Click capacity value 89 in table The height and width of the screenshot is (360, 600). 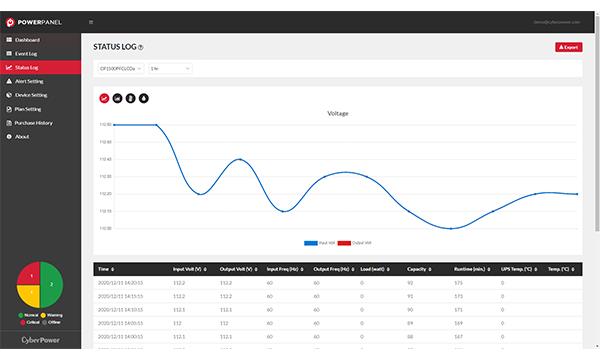410,323
